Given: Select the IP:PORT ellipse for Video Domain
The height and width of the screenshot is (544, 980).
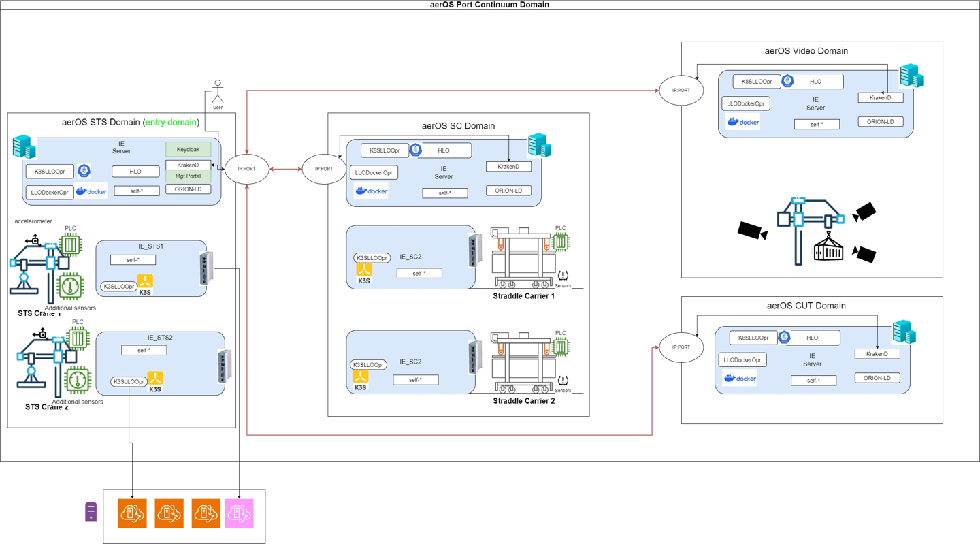Looking at the screenshot, I should pos(681,91).
